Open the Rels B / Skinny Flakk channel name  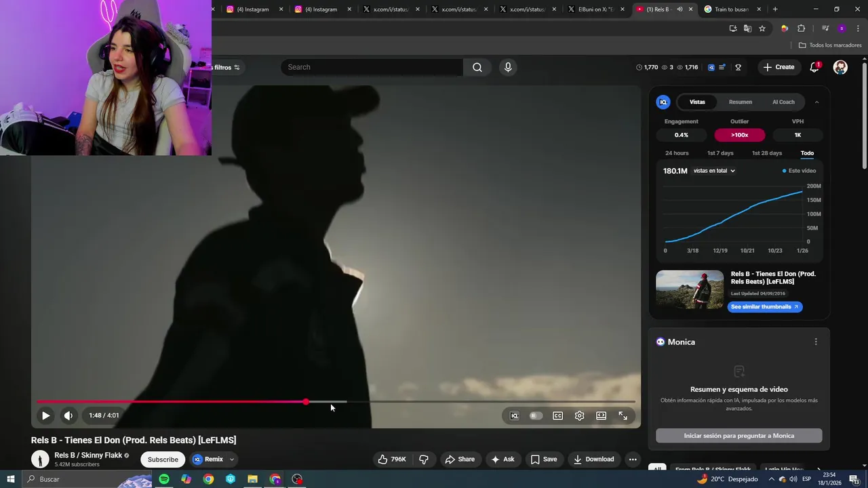pos(88,455)
